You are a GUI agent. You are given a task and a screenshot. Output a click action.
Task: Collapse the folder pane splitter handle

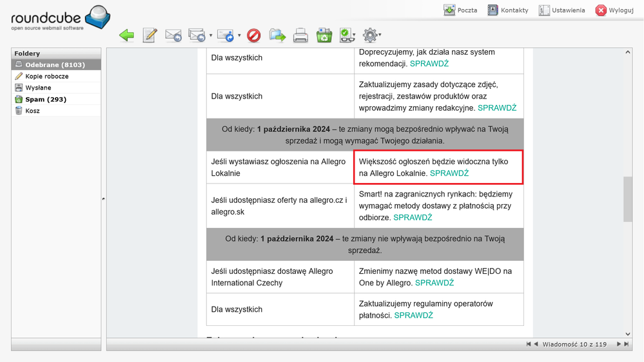pyautogui.click(x=104, y=199)
